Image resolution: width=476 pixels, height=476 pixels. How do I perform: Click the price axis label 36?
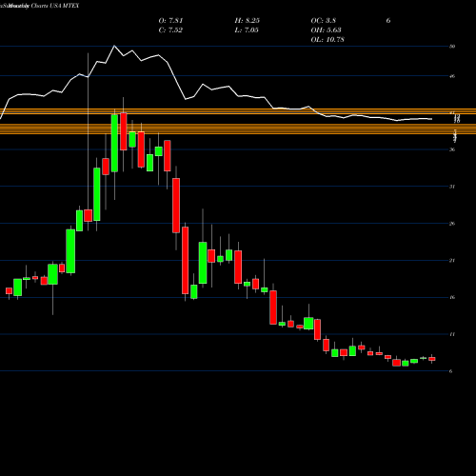452,149
